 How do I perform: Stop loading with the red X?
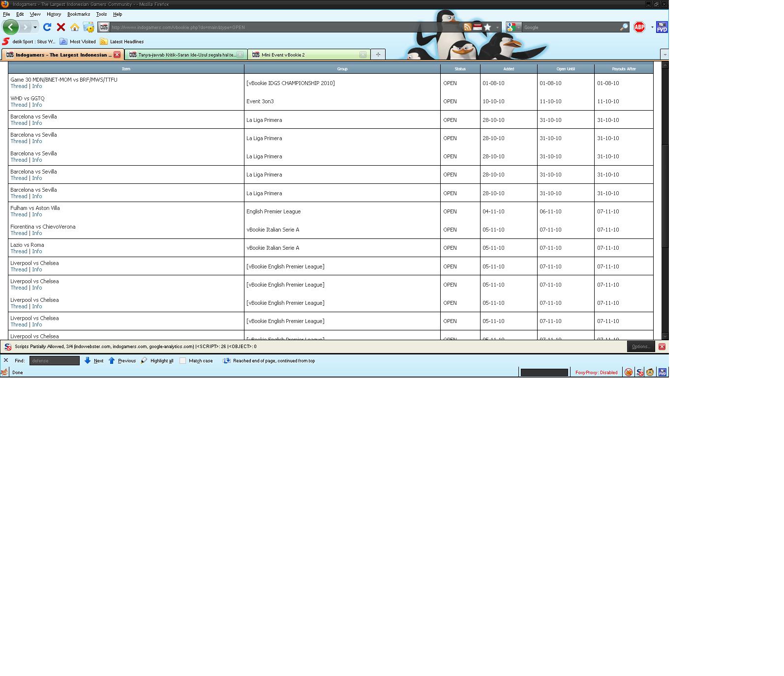click(61, 27)
